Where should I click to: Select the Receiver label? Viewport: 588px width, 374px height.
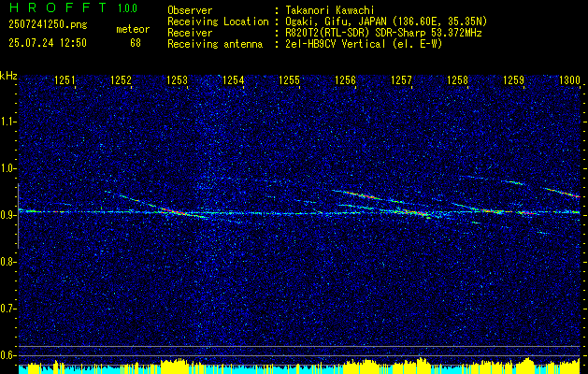pyautogui.click(x=190, y=33)
